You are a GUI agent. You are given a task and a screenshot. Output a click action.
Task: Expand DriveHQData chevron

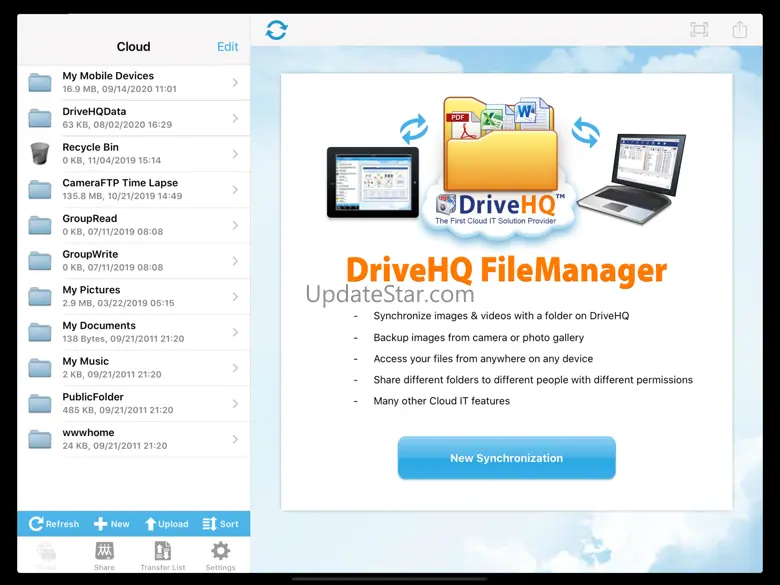point(235,118)
